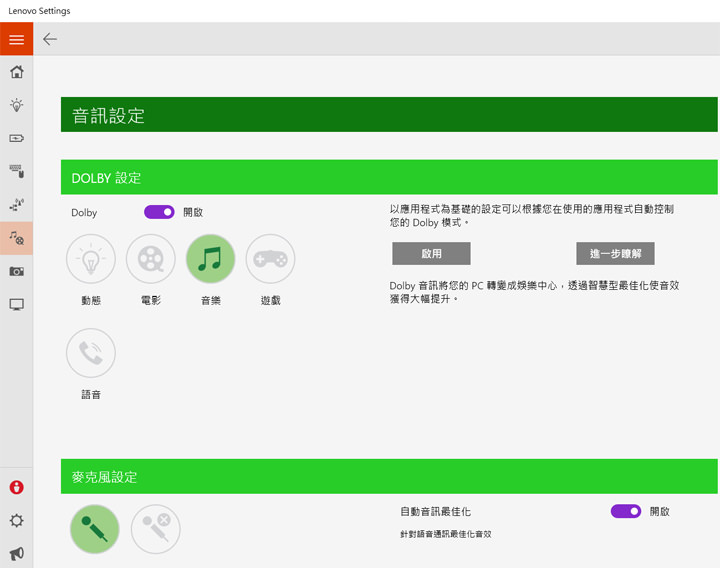The height and width of the screenshot is (568, 720).
Task: Select the Dolby 語音 (Voice) mode
Action: 91,353
